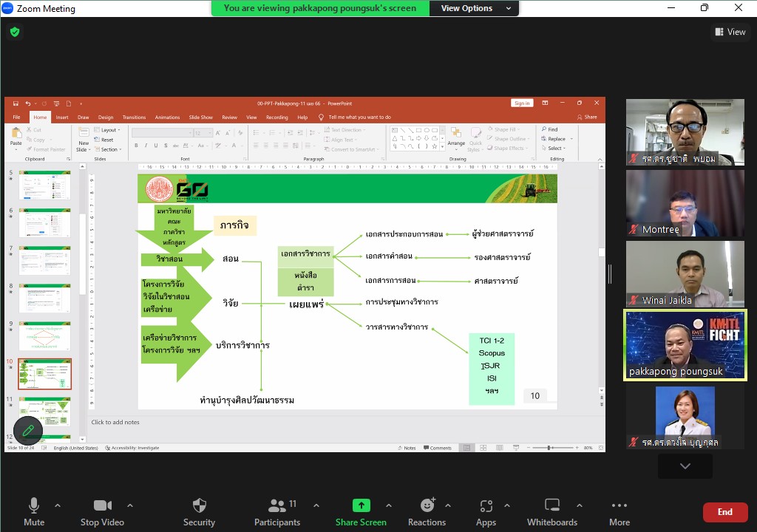
Task: Toggle the Comments pane in status bar
Action: click(x=438, y=448)
